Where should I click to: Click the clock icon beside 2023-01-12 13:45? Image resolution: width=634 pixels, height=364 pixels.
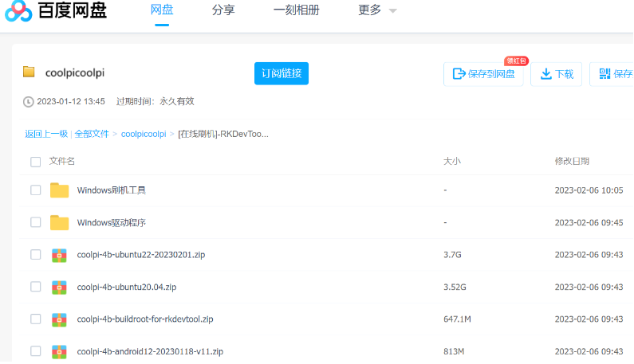coord(28,101)
